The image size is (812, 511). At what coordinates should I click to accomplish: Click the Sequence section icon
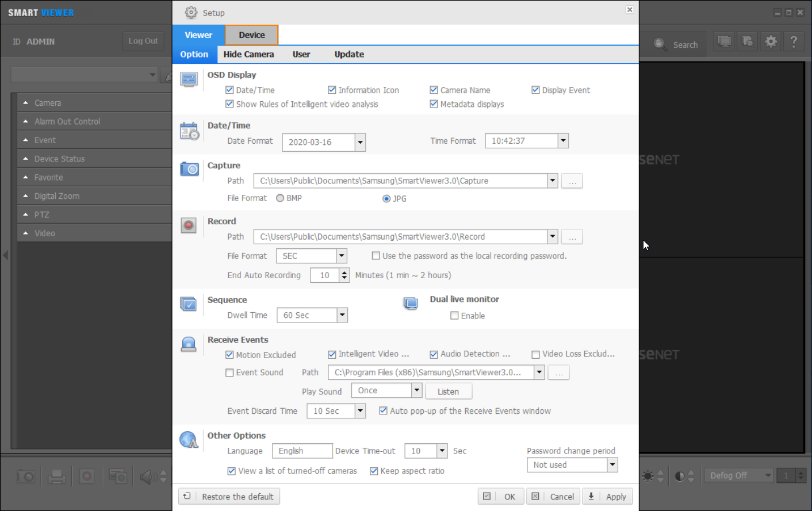coord(189,304)
